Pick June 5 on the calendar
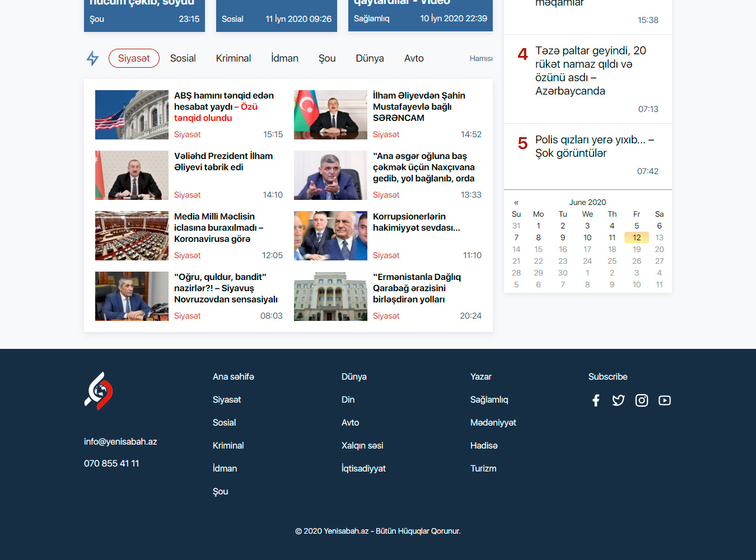This screenshot has height=560, width=756. point(637,226)
